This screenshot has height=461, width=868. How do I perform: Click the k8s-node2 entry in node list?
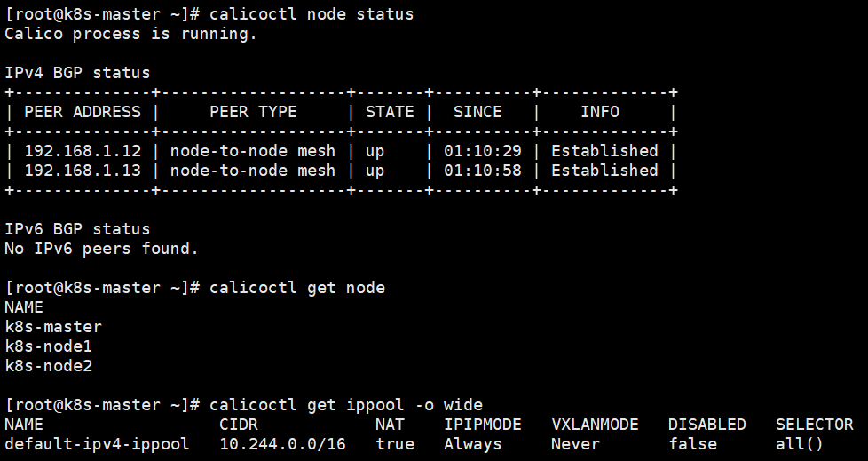[x=48, y=366]
